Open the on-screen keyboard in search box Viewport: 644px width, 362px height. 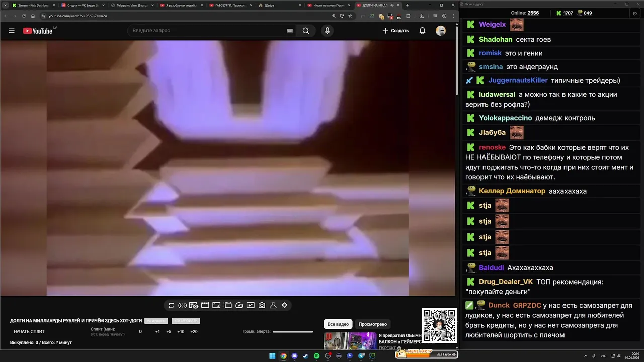coord(290,31)
